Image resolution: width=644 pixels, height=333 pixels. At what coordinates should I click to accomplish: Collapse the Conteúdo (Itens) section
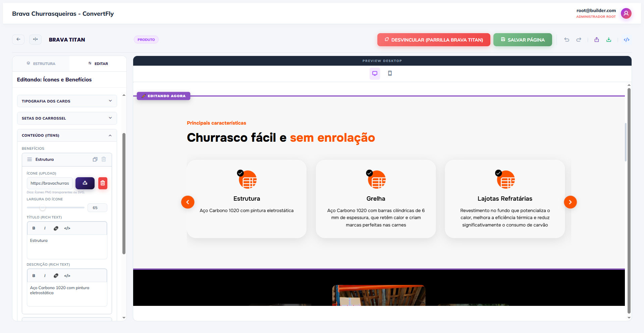point(67,135)
